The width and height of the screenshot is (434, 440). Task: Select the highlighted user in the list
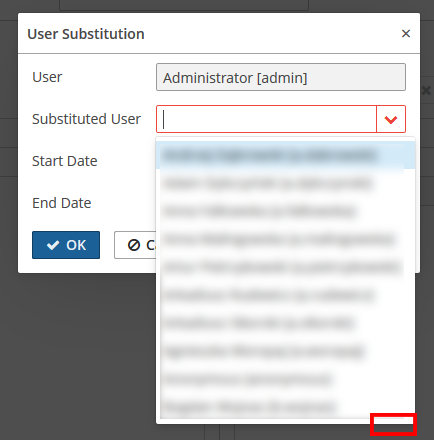point(286,155)
